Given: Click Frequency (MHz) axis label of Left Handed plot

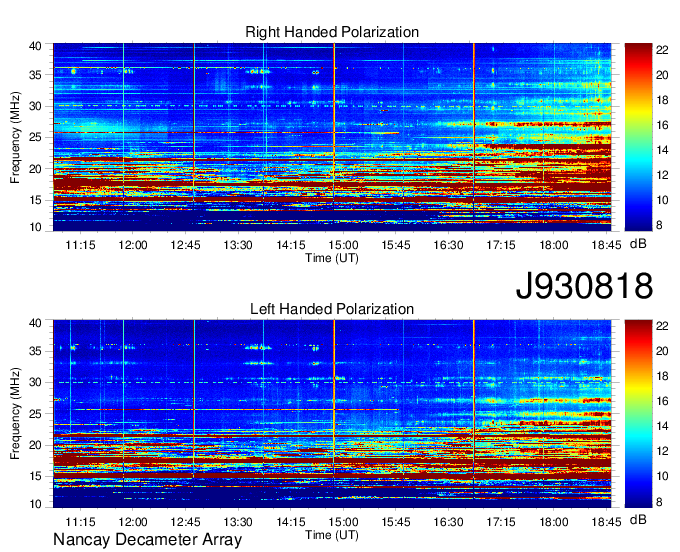Looking at the screenshot, I should point(16,414).
